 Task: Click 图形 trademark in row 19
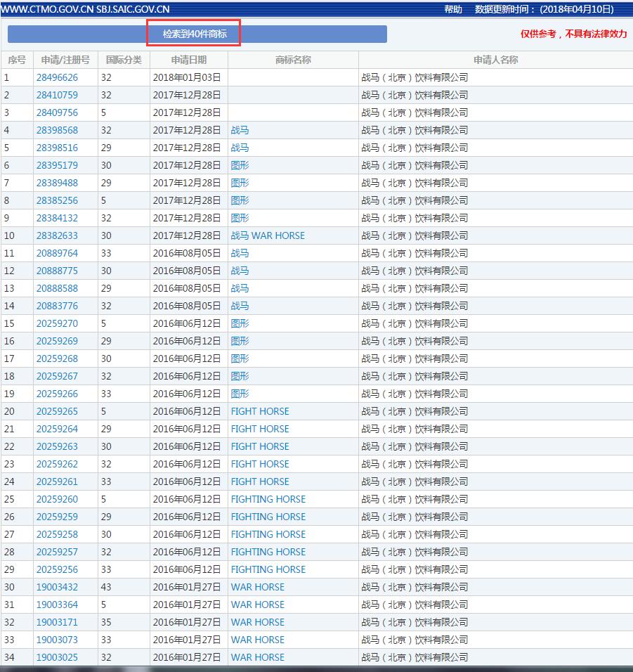240,394
